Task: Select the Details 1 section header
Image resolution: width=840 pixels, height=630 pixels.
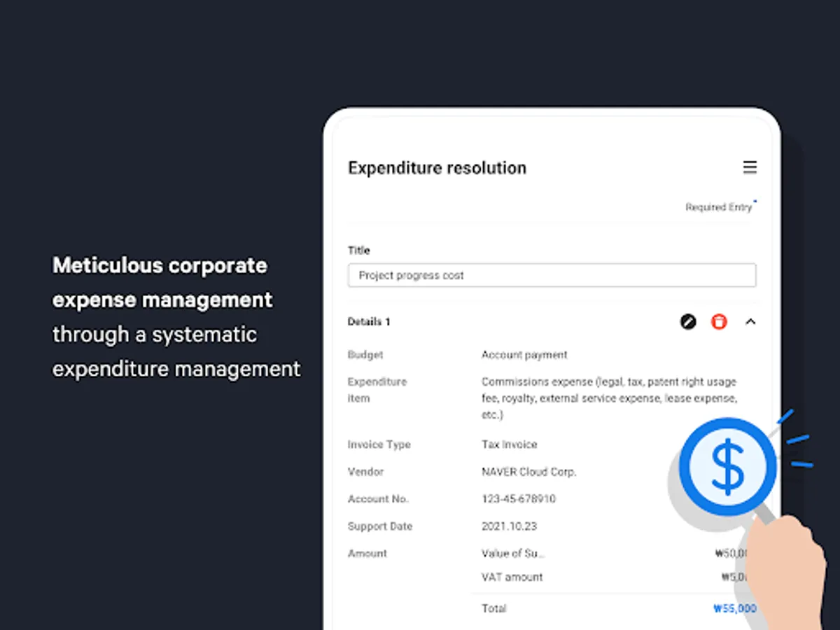Action: pos(368,322)
